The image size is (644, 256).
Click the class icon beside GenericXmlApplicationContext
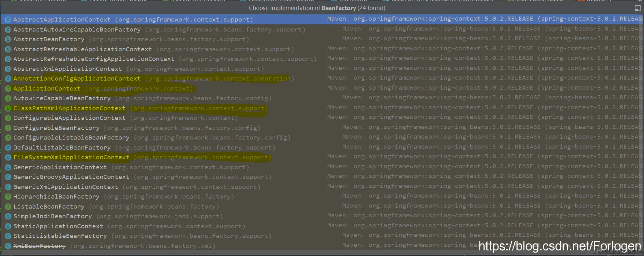click(8, 187)
